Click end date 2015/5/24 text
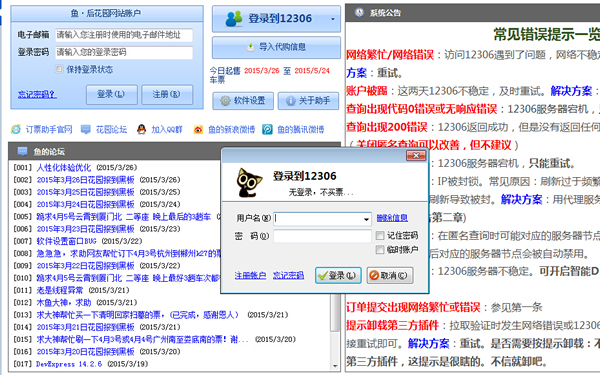Image resolution: width=600 pixels, height=375 pixels. point(312,71)
